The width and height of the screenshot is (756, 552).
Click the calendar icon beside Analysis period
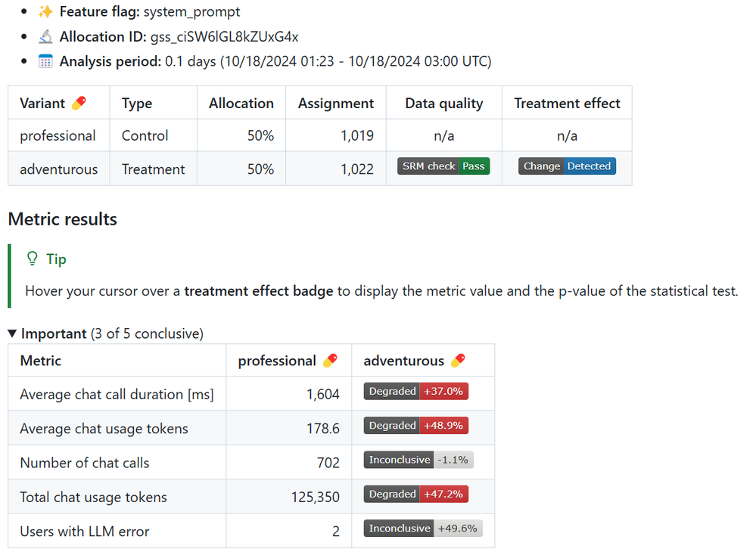tap(45, 61)
